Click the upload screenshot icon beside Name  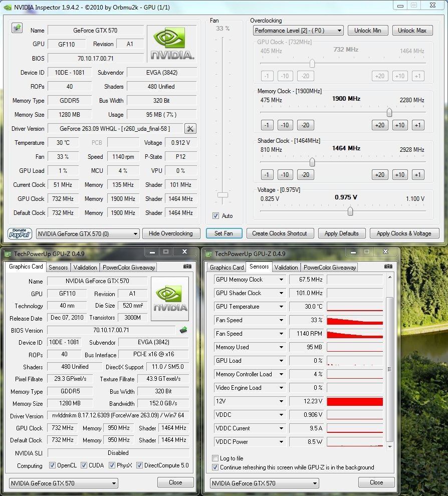click(17, 28)
